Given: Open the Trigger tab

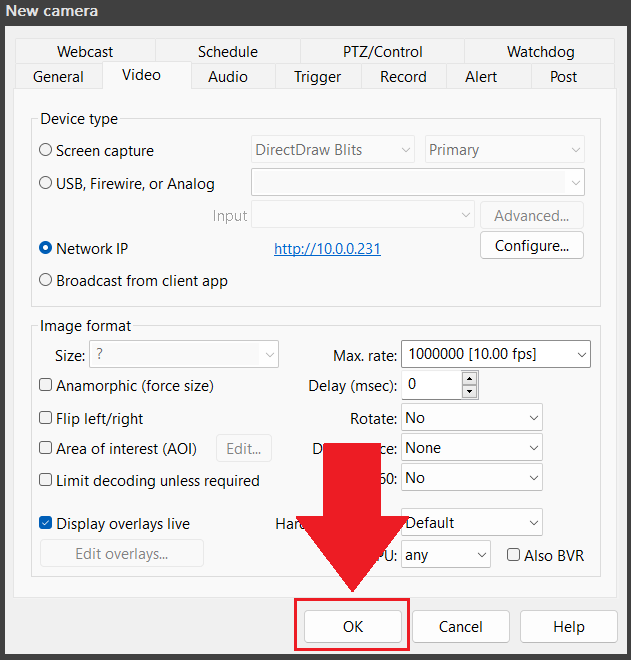Looking at the screenshot, I should click(317, 77).
